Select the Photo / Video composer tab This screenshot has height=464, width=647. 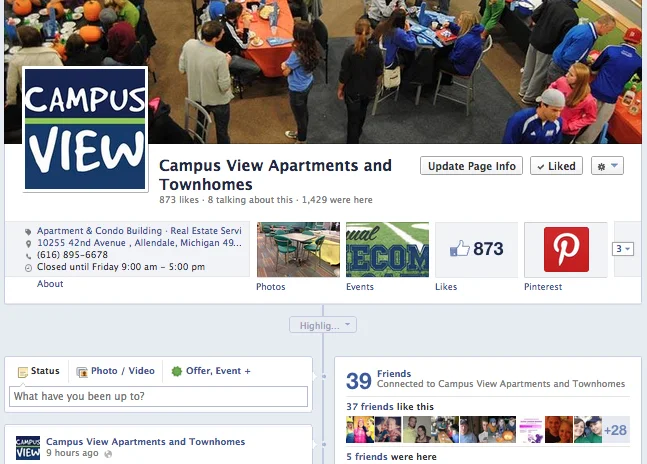coord(116,371)
